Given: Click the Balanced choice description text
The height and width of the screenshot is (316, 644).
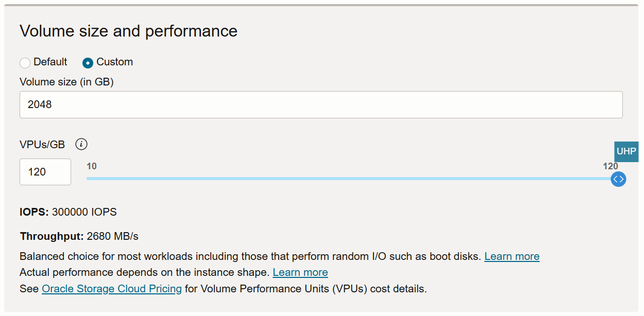Looking at the screenshot, I should coord(250,256).
